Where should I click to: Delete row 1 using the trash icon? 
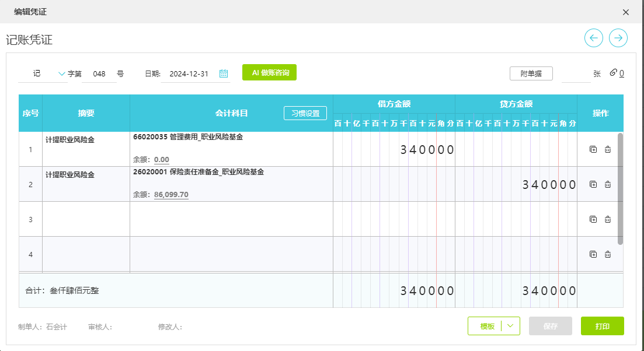608,149
